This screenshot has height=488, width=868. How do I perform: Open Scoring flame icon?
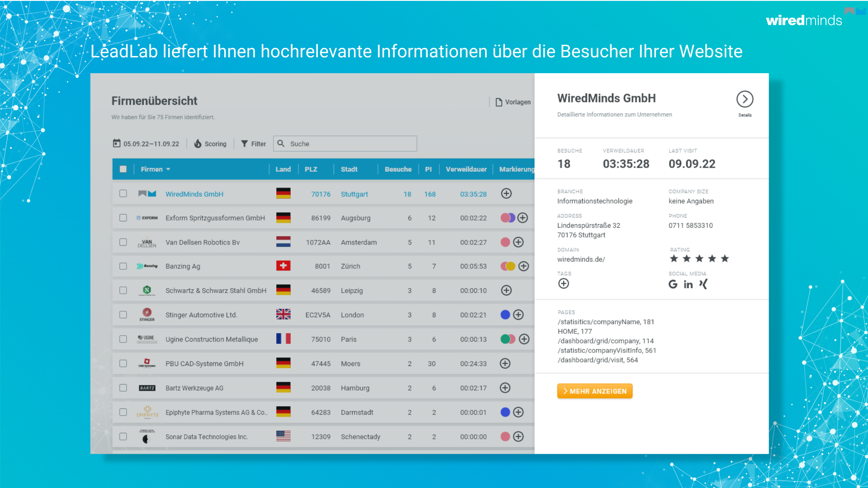[x=198, y=144]
